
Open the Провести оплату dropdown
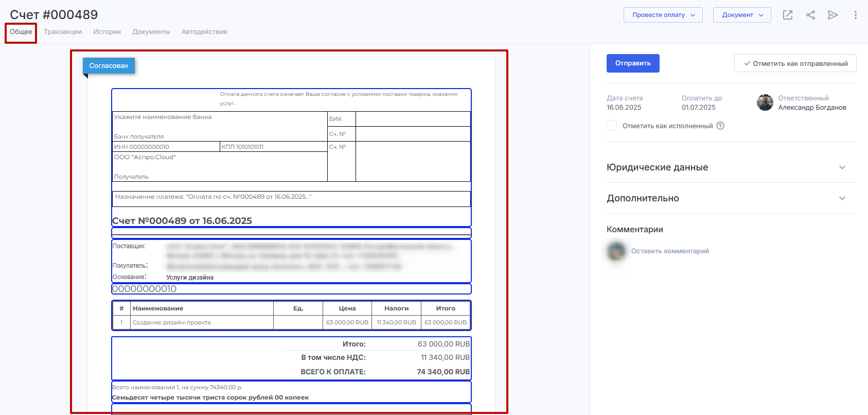[663, 15]
